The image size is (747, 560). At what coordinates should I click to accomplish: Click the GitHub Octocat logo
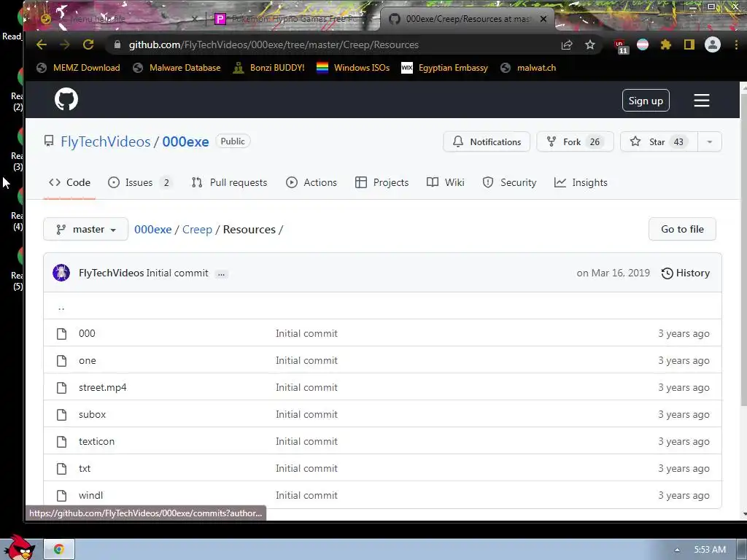66,99
